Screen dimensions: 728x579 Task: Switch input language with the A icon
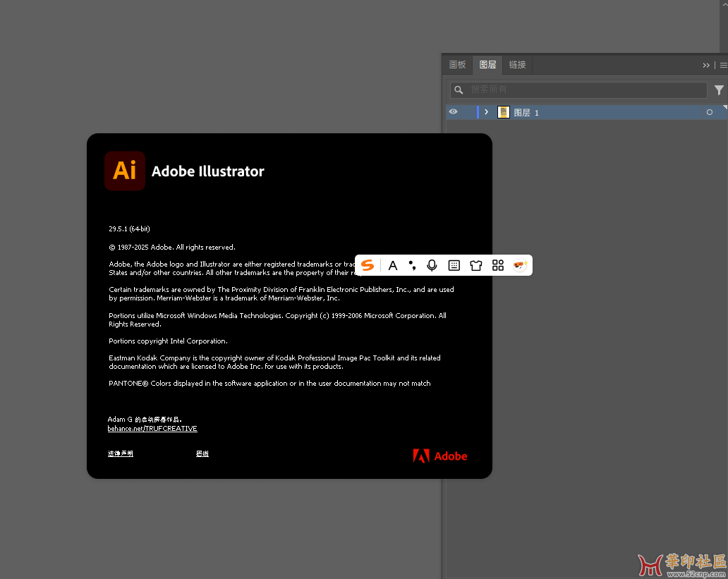click(393, 266)
